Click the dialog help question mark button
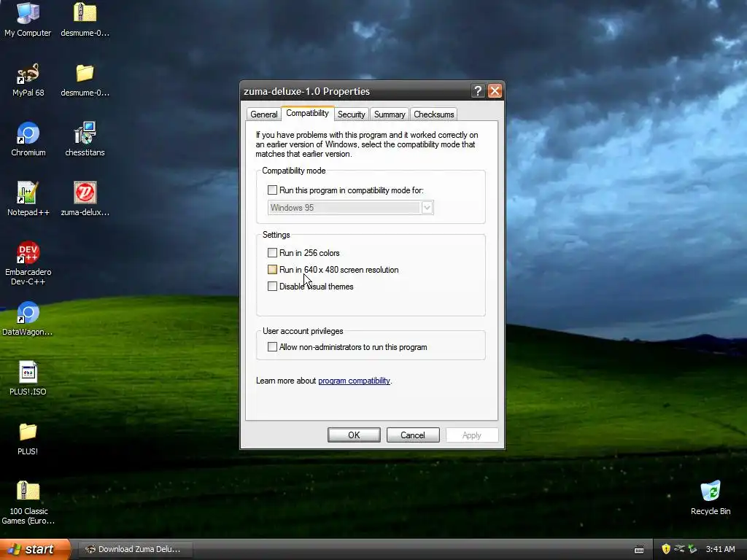The height and width of the screenshot is (560, 747). click(x=478, y=91)
